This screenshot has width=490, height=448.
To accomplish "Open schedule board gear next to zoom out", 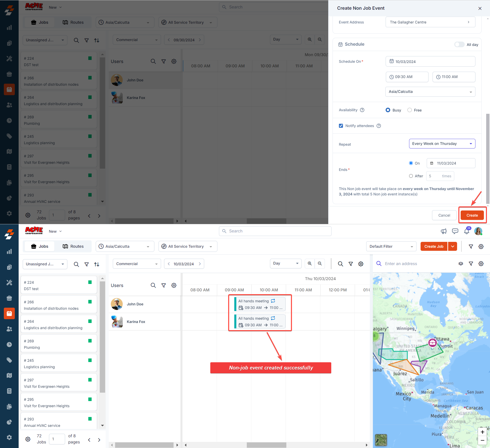I will coord(361,264).
